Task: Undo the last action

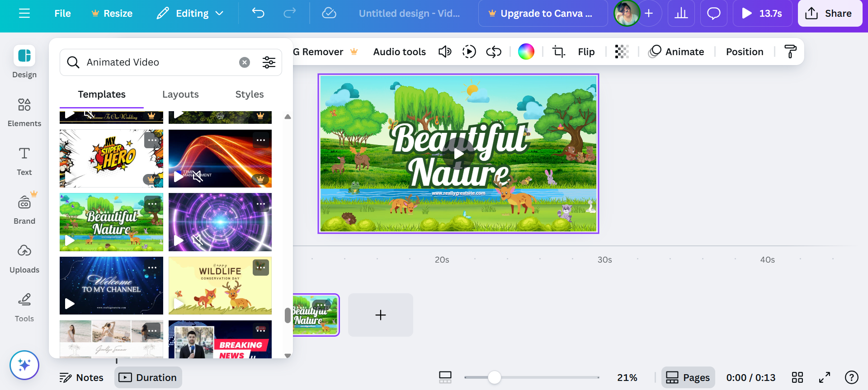Action: coord(258,13)
